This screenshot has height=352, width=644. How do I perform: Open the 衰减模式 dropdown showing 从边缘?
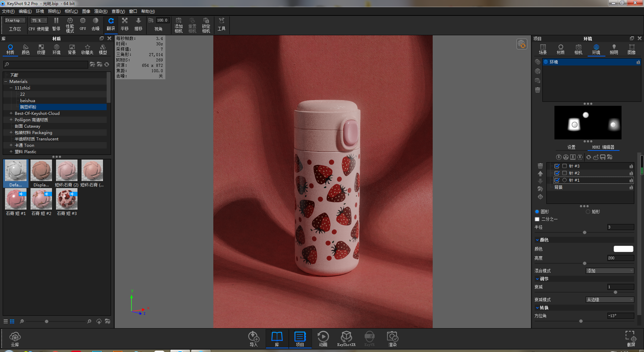coord(610,299)
